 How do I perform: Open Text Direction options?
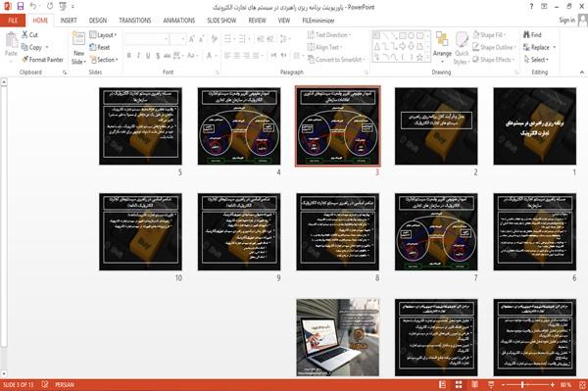tap(329, 35)
